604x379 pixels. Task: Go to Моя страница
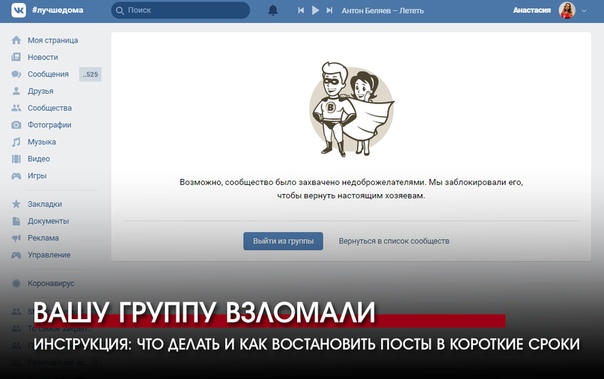(x=53, y=40)
